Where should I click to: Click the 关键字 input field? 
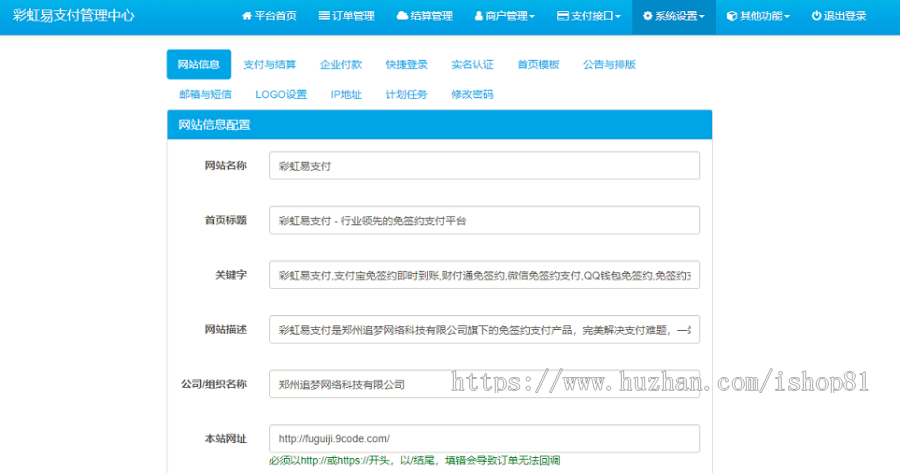[x=484, y=275]
